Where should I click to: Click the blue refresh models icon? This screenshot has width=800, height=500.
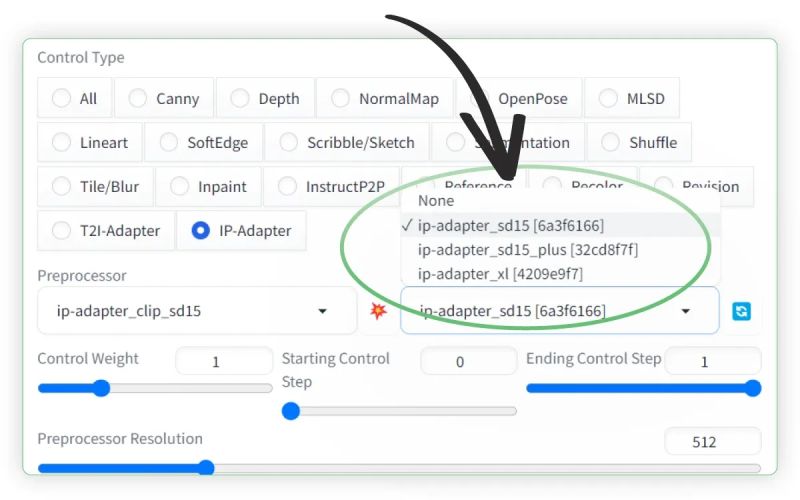point(741,311)
